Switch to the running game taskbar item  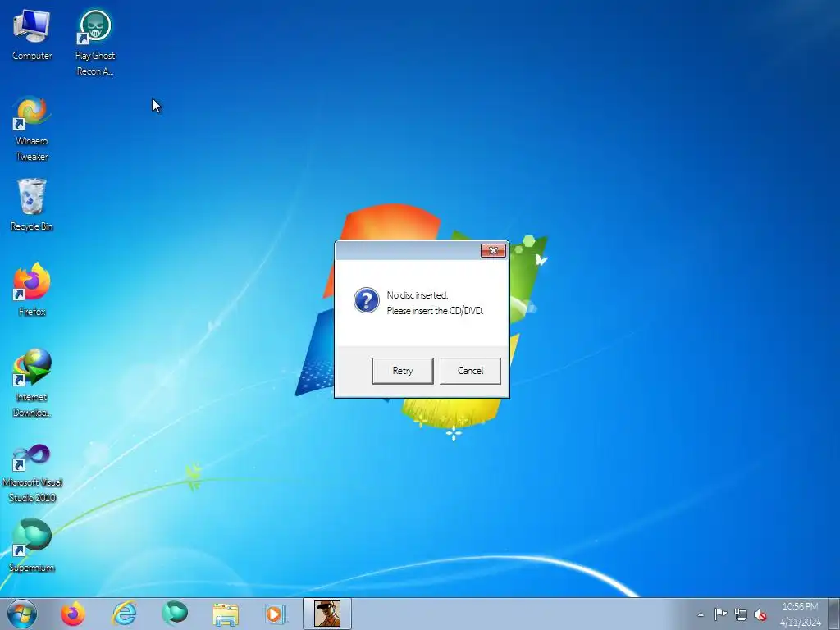[x=326, y=614]
